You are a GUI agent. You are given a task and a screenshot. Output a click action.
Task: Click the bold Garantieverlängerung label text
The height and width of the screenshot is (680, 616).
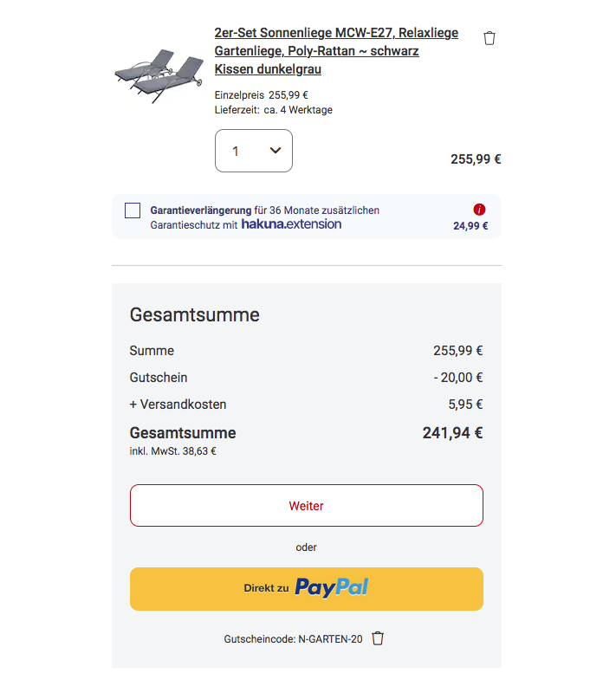(201, 210)
